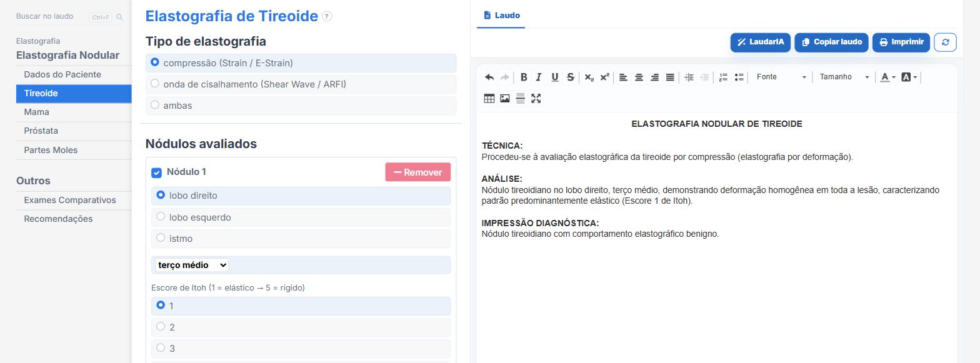Select the 'istmo' location option
980x363 pixels.
click(x=301, y=238)
